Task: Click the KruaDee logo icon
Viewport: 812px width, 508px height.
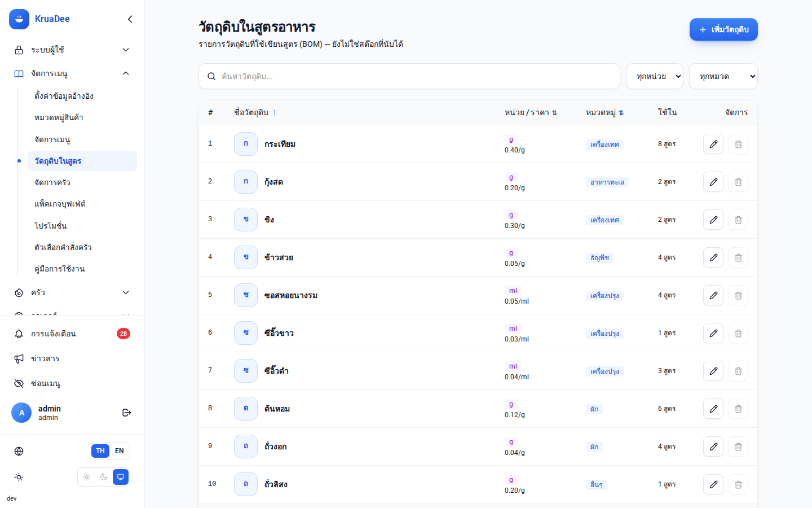Action: coord(19,19)
